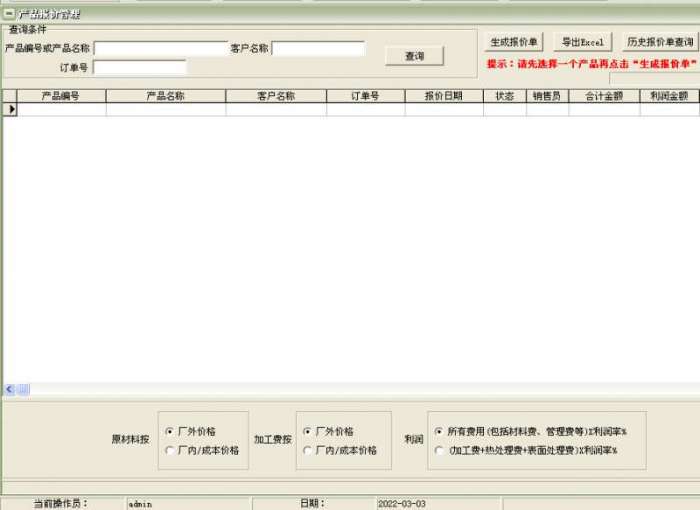Select 厂外价格 for 原材料按
Screen dimensions: 700x510
170,431
